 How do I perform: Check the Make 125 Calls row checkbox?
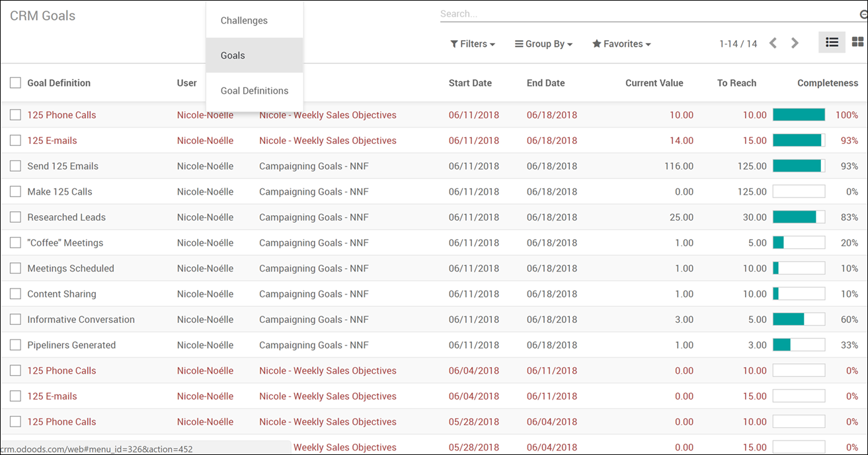click(15, 192)
